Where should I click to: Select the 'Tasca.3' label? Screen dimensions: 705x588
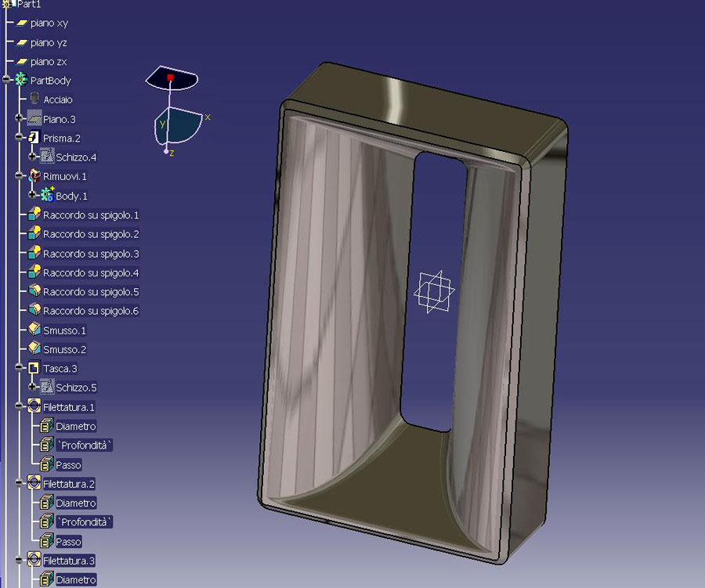[x=60, y=369]
